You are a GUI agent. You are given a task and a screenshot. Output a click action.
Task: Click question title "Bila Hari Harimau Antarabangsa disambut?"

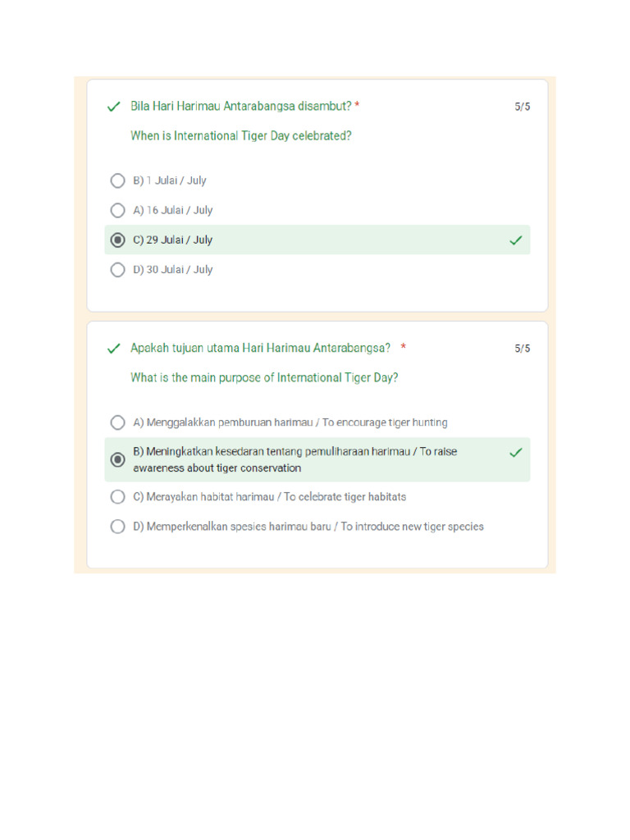(241, 106)
